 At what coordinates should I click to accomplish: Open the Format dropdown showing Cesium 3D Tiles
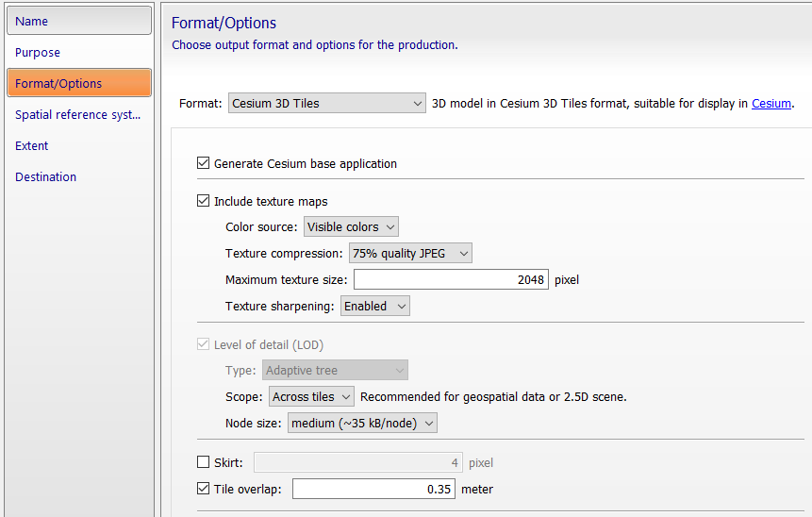(326, 103)
